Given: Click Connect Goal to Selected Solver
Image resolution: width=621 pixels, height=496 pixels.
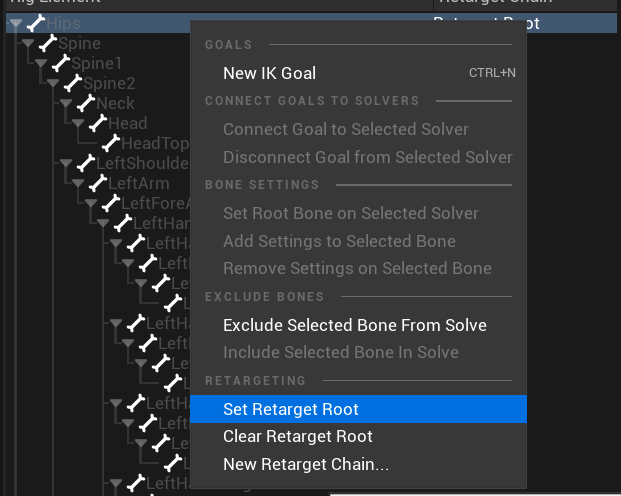Looking at the screenshot, I should pos(358,129).
